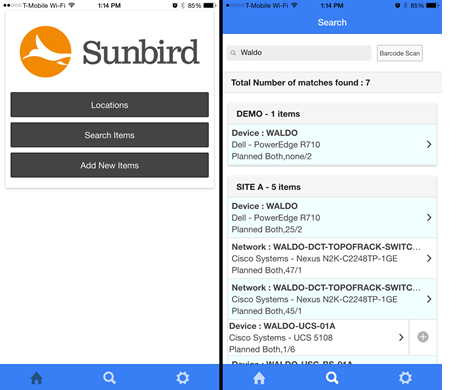Tap Wi-Fi icon in right status bar

294,5
